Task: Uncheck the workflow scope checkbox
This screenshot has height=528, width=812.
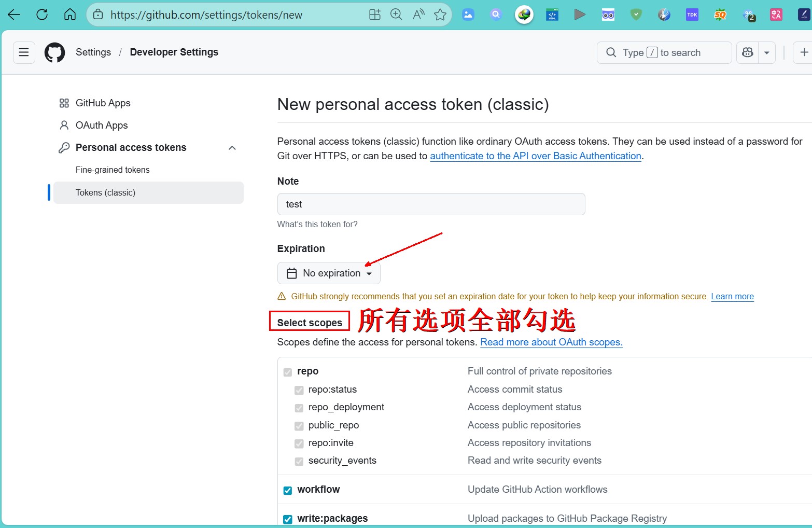Action: coord(288,490)
